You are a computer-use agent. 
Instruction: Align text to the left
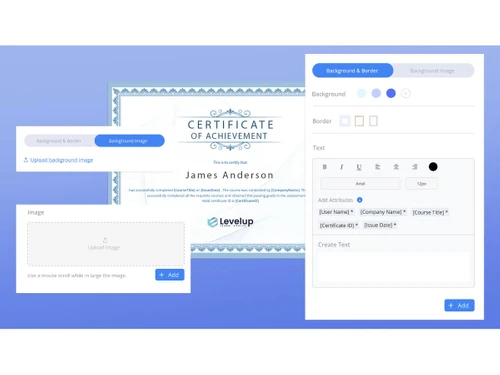pyautogui.click(x=377, y=167)
